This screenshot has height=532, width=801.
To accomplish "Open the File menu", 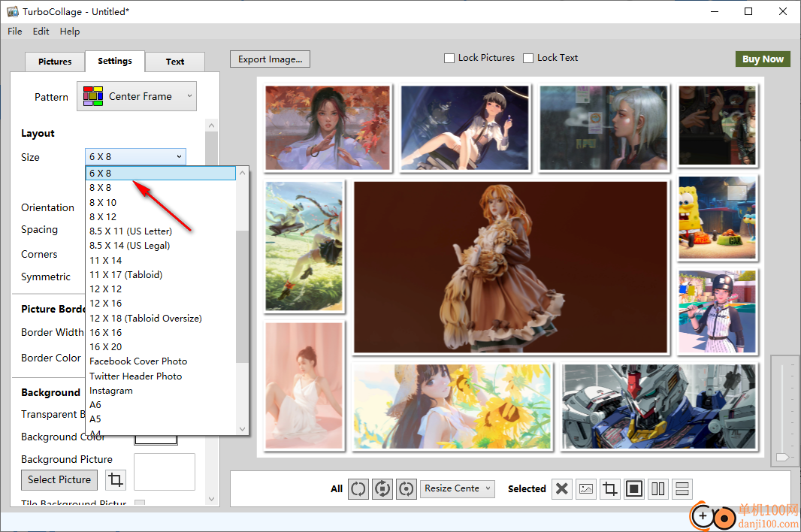I will click(x=15, y=31).
